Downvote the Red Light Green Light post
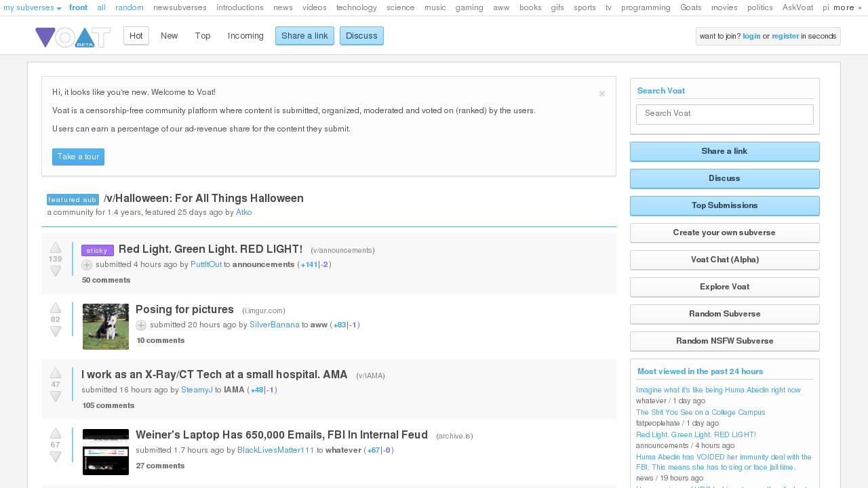 coord(56,271)
